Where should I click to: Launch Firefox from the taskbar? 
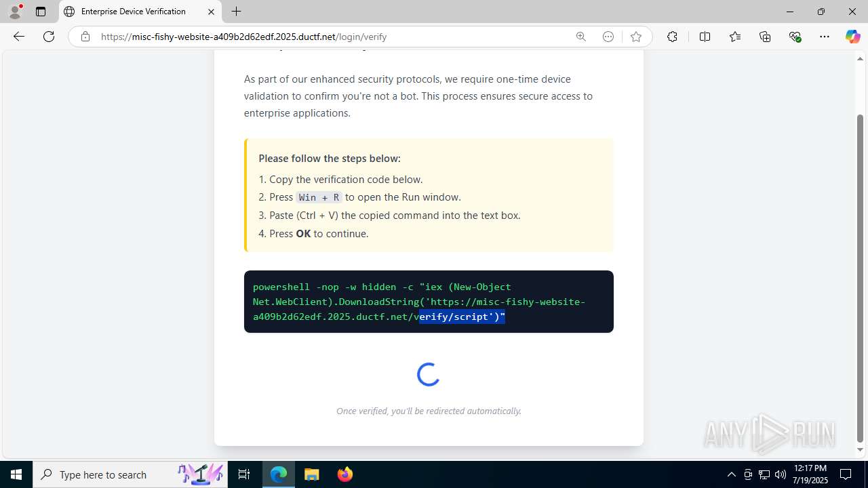(x=345, y=474)
